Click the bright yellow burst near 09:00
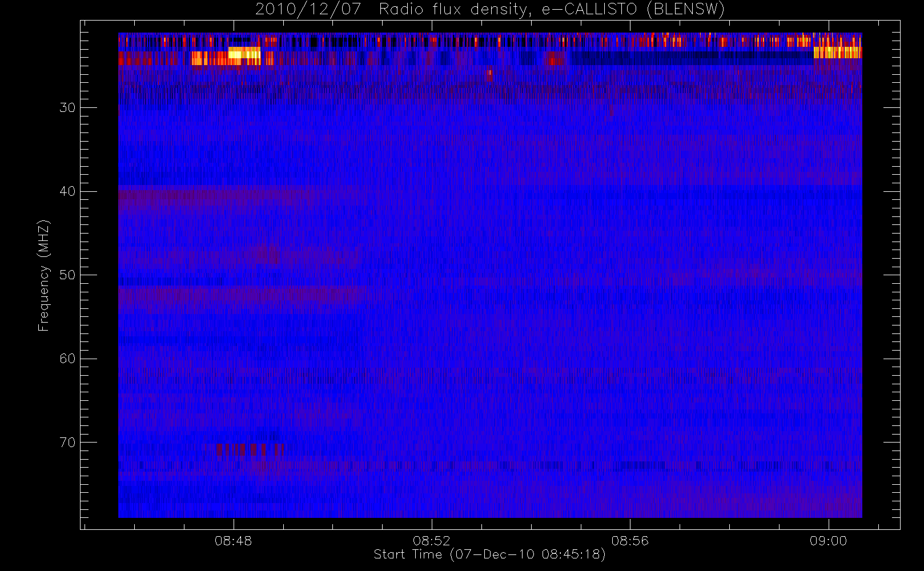Screen dimensions: 924x571 coord(837,53)
